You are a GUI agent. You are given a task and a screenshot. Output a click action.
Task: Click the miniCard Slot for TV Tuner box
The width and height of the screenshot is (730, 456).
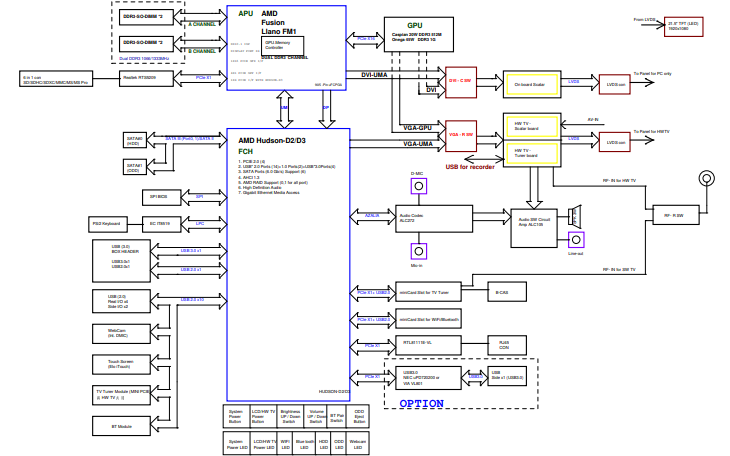coord(428,292)
